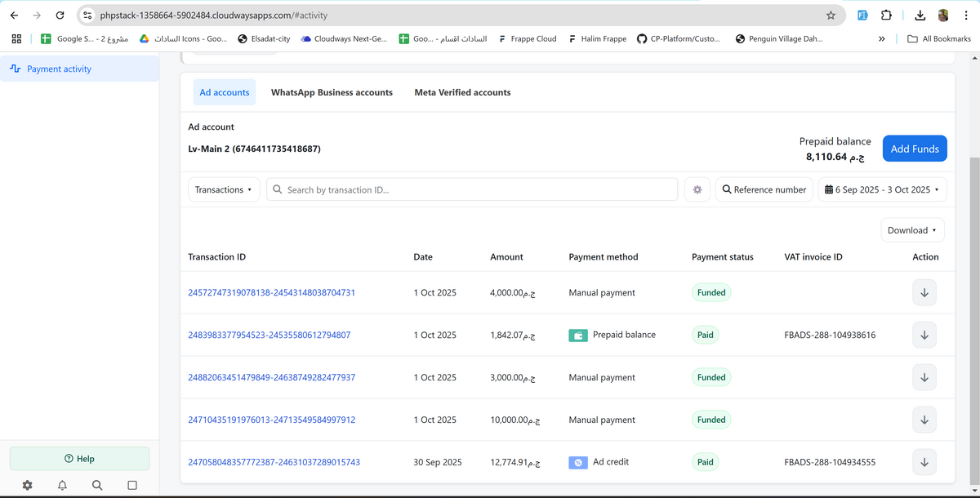
Task: Click the search magnifier in the sidebar
Action: click(97, 485)
